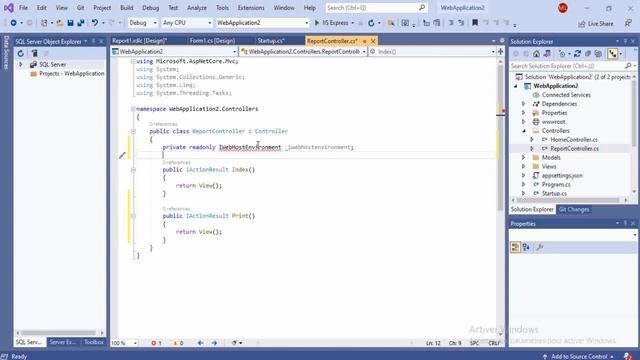640x360 pixels.
Task: Click the Solution Explorer Home icon
Action: 536,53
